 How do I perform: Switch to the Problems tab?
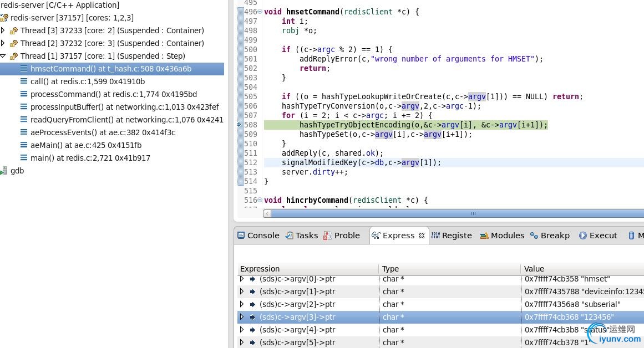(x=342, y=236)
